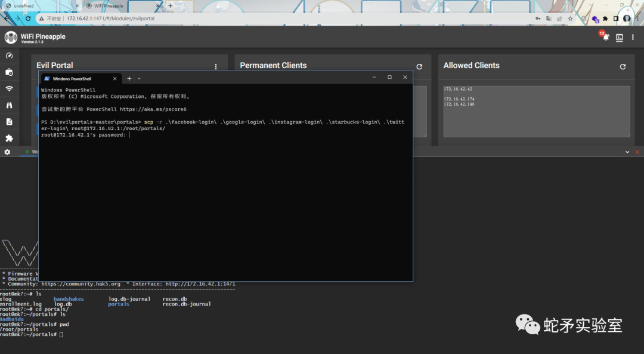644x354 pixels.
Task: Close the web terminal with red X
Action: tap(637, 152)
